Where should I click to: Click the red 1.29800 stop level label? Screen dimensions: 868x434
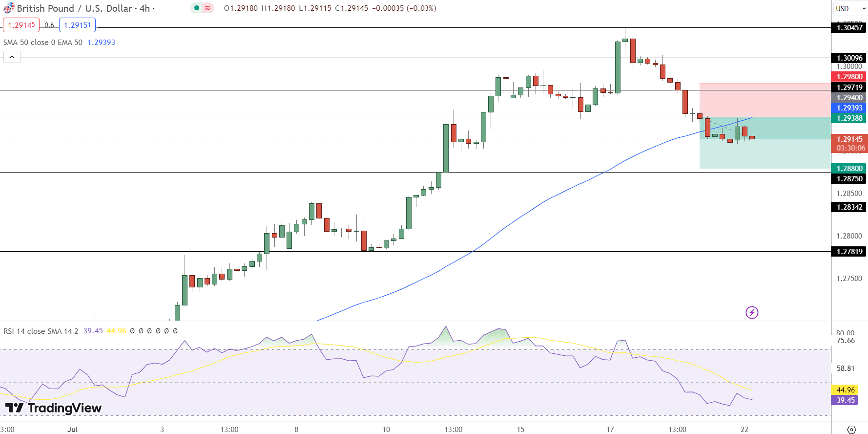849,77
